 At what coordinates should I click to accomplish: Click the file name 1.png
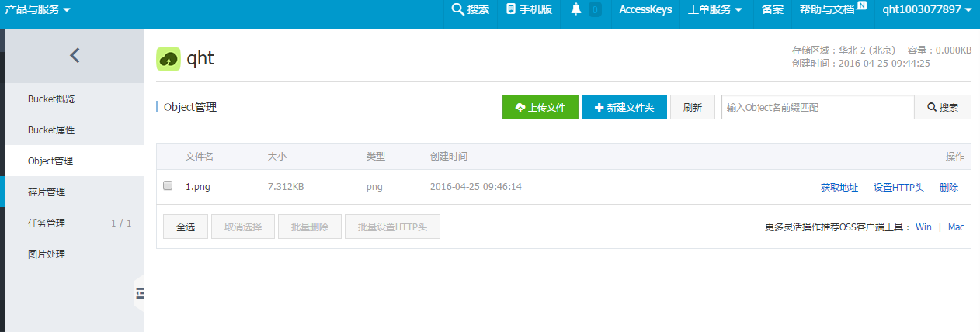197,187
